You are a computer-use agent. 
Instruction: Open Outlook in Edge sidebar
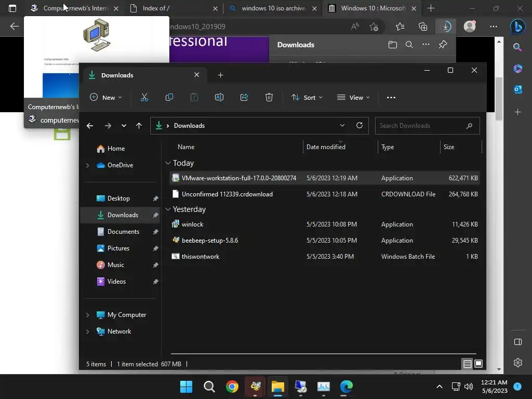pos(518,89)
